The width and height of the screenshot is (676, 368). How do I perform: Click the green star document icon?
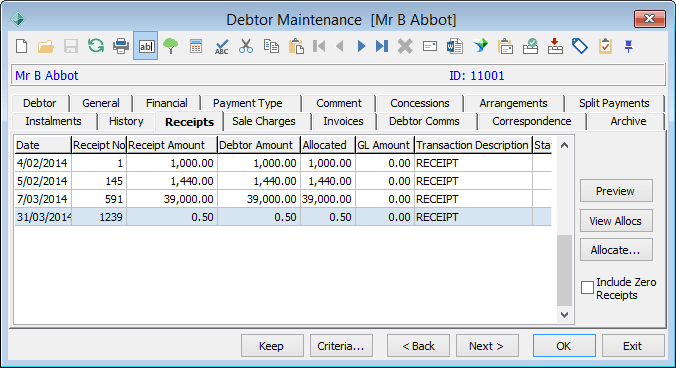pos(480,46)
